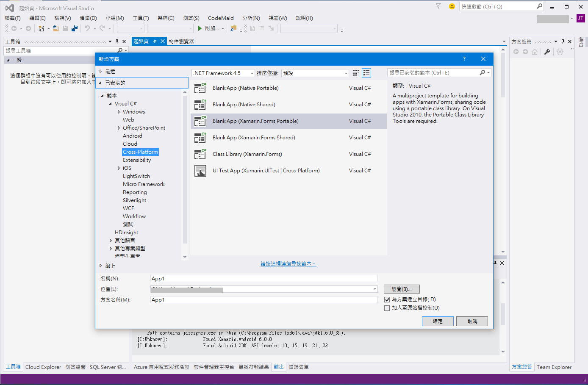Switch template list to medium icons list view
This screenshot has height=385, width=588.
coord(366,73)
